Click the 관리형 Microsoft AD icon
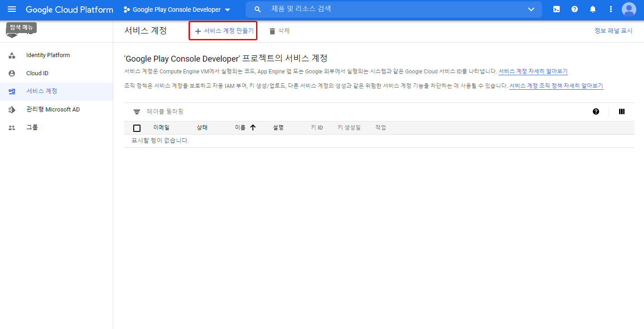The height and width of the screenshot is (329, 644). coord(12,110)
